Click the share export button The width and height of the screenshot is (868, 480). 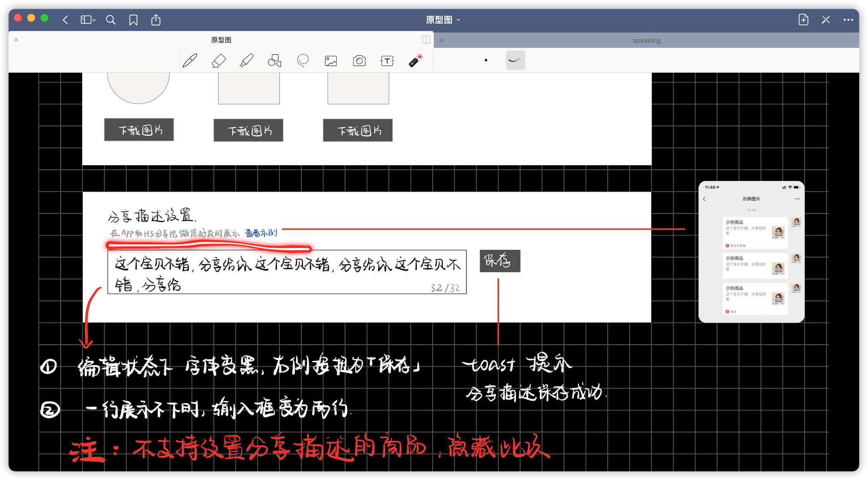click(x=156, y=20)
